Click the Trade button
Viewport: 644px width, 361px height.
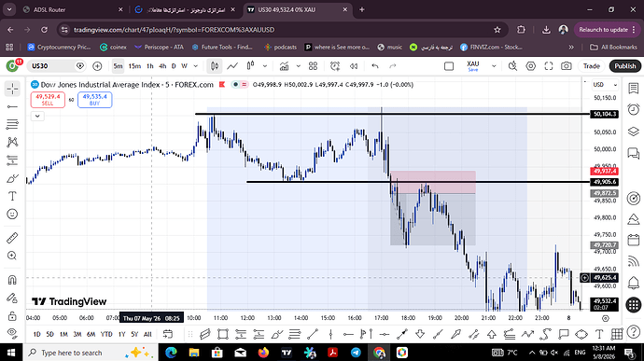pos(592,66)
